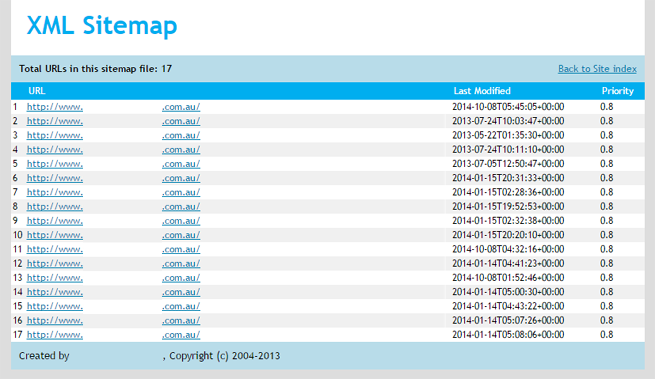This screenshot has height=379, width=655.
Task: Select date 2013-07-24T10:11:10+00:00
Action: [508, 150]
